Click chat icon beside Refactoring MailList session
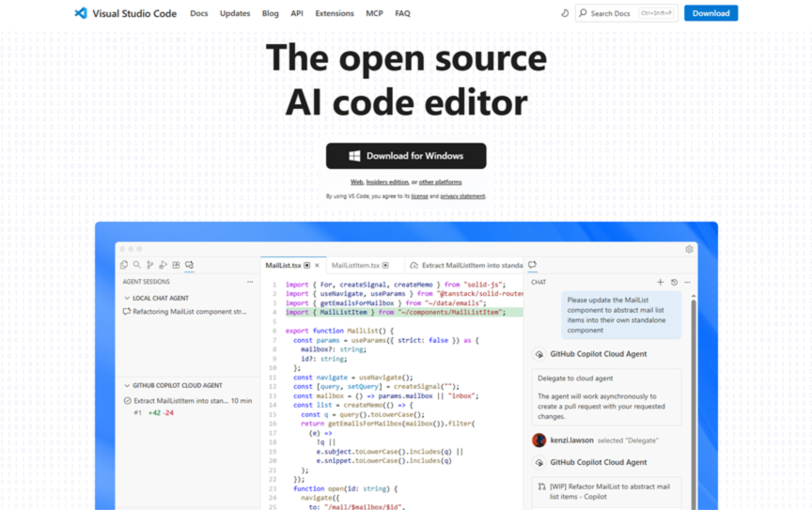Viewport: 812px width, 510px height. click(x=126, y=312)
